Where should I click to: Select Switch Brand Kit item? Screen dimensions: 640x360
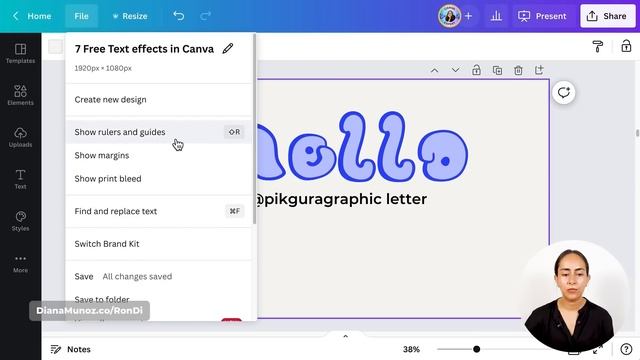(x=158, y=244)
